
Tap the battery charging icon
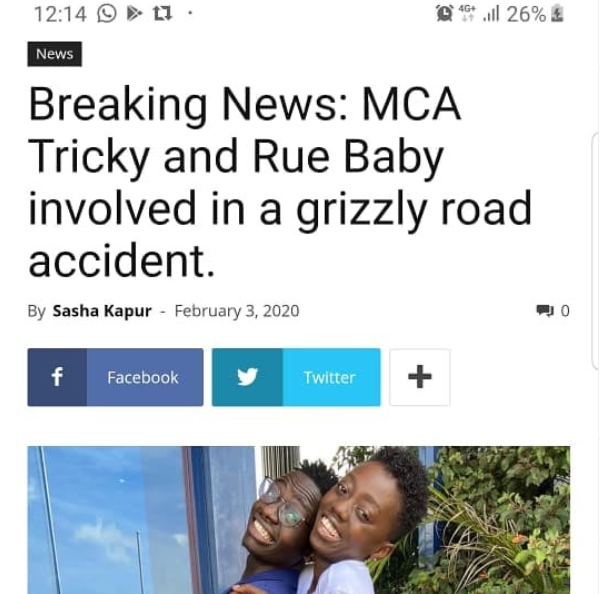(x=557, y=13)
